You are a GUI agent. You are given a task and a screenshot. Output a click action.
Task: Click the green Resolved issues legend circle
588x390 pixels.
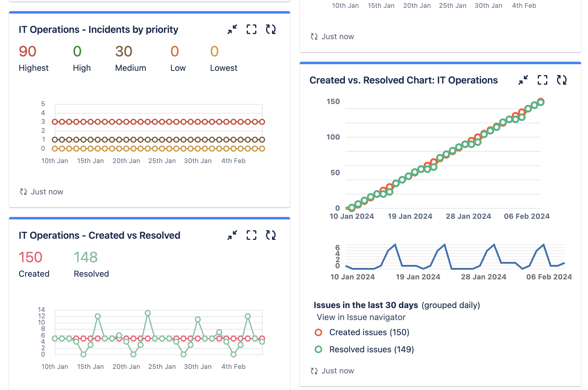click(318, 349)
